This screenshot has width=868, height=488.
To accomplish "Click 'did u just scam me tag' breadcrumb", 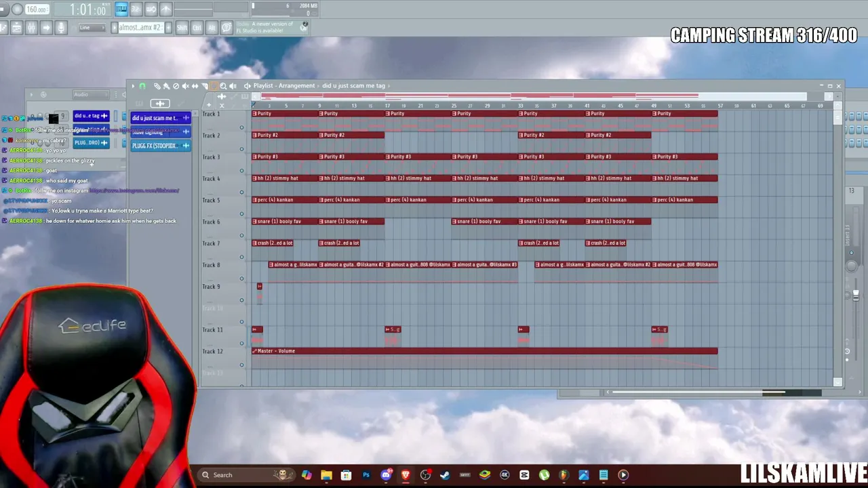I will pos(353,86).
